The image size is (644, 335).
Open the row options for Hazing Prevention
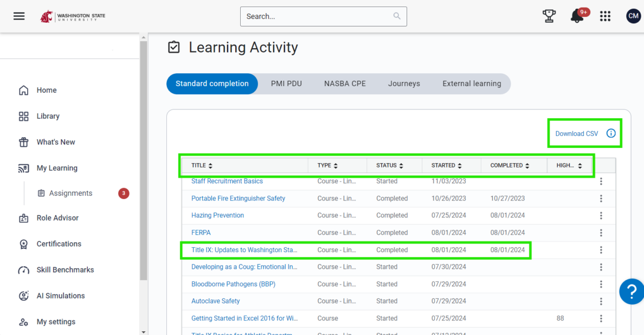601,216
